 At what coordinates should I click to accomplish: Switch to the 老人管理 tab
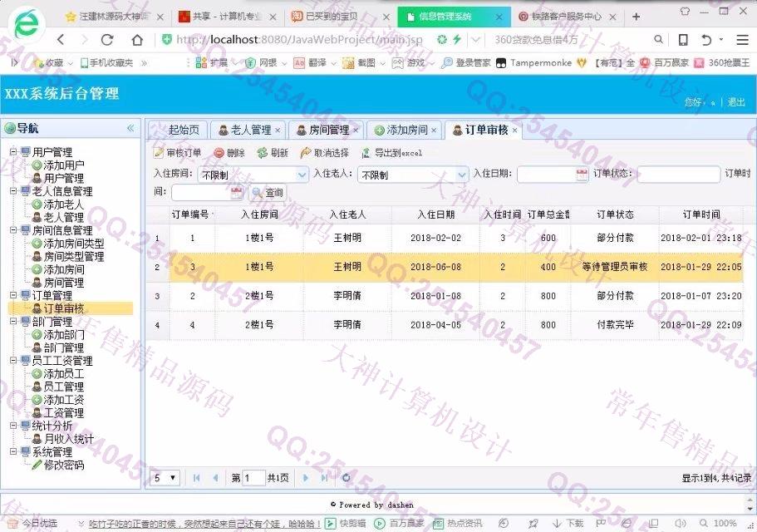pos(245,130)
